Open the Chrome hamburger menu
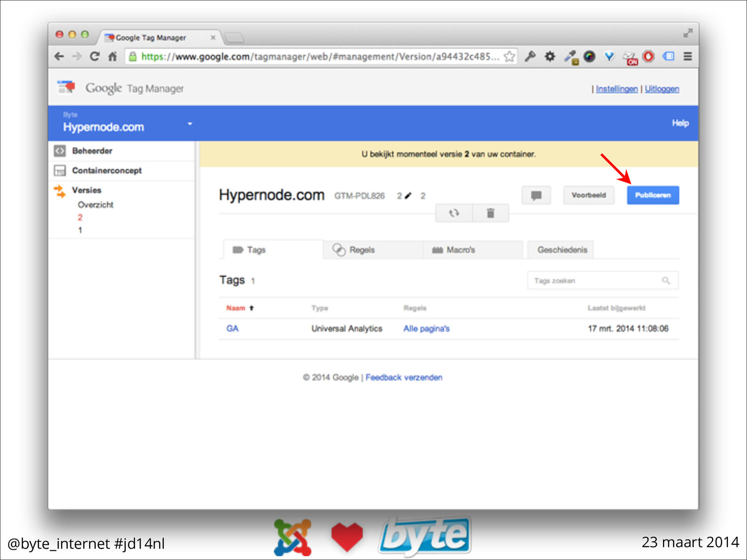Screen dimensions: 747x560 pyautogui.click(x=688, y=56)
